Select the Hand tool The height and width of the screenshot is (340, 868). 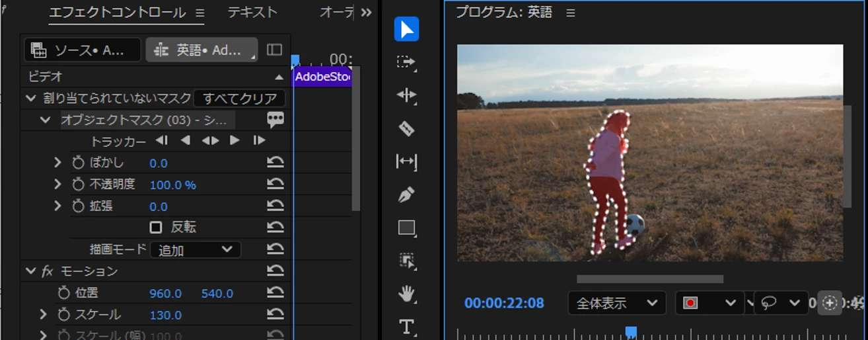(407, 294)
